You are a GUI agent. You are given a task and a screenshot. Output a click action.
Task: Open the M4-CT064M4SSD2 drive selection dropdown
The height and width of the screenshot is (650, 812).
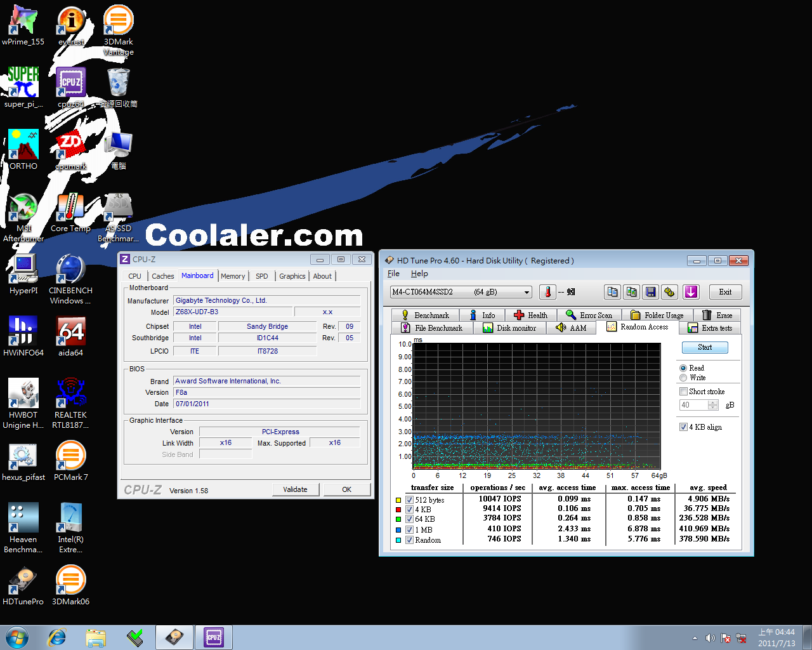tap(461, 292)
